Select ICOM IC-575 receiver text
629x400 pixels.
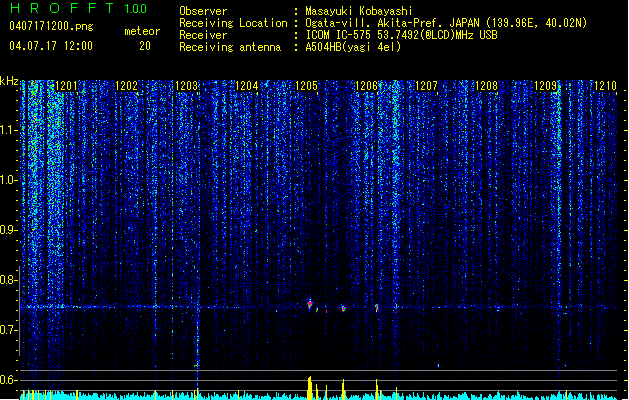[x=339, y=35]
